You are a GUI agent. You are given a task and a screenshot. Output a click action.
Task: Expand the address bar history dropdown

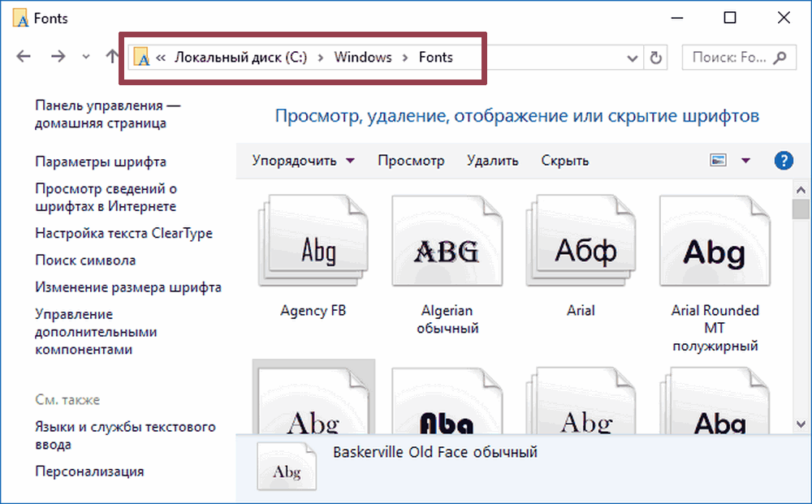633,58
